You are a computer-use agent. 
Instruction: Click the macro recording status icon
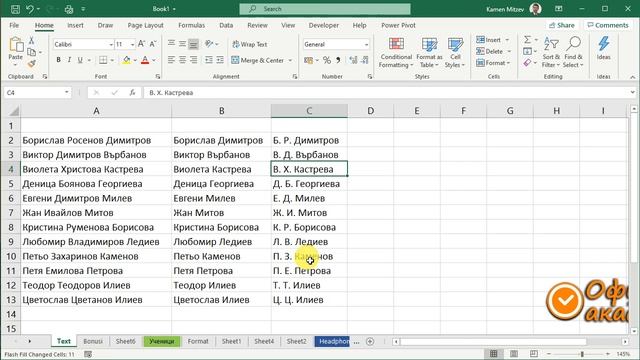coord(88,354)
